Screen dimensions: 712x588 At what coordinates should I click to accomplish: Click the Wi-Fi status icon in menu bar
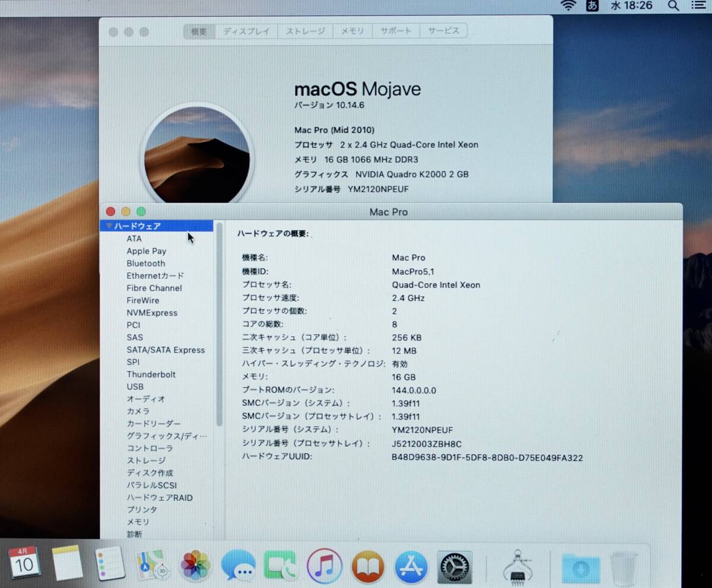click(569, 5)
